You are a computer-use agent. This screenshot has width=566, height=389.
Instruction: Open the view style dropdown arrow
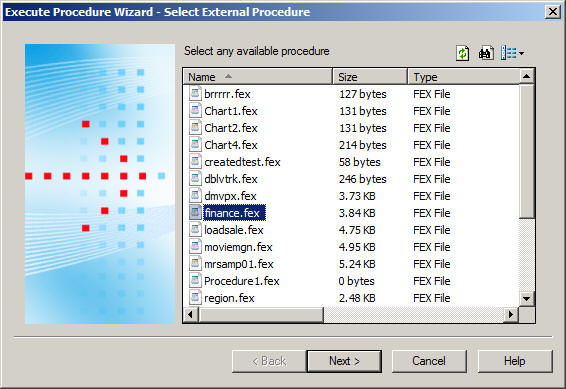tap(521, 53)
